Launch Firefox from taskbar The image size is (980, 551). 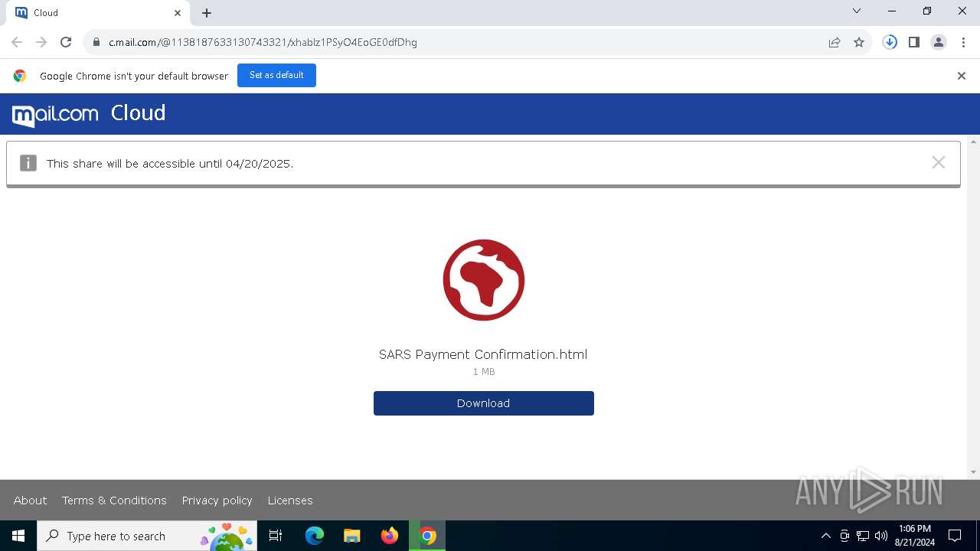pos(390,536)
